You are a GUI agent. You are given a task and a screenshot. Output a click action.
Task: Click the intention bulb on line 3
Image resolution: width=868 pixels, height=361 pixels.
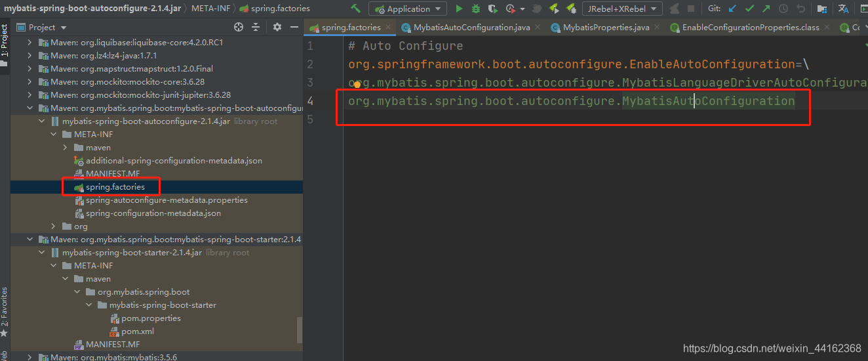pyautogui.click(x=357, y=84)
